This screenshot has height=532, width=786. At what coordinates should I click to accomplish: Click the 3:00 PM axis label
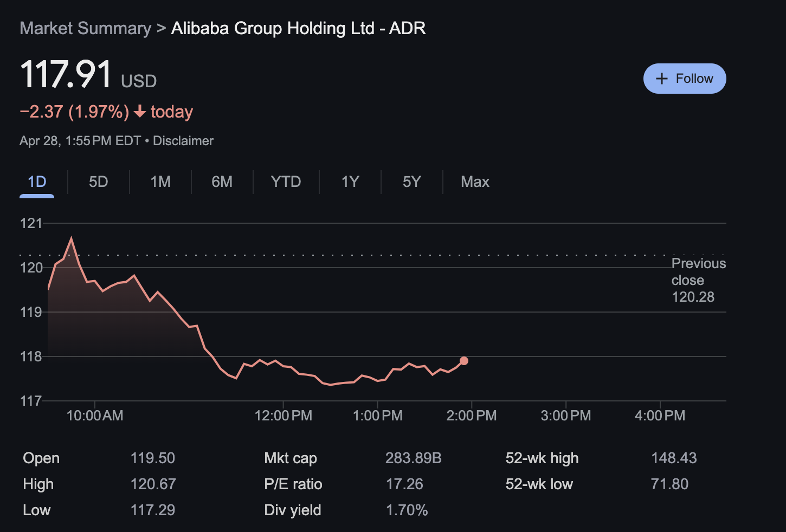(x=566, y=416)
